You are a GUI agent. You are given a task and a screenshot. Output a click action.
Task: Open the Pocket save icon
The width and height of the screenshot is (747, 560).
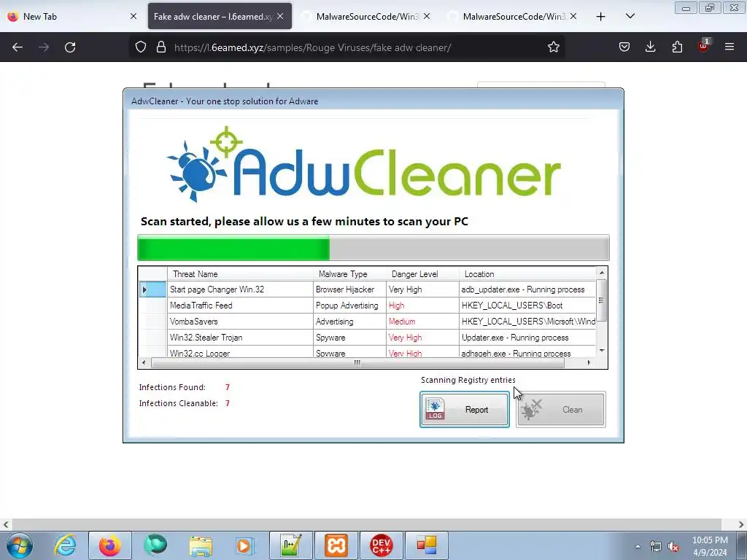624,47
